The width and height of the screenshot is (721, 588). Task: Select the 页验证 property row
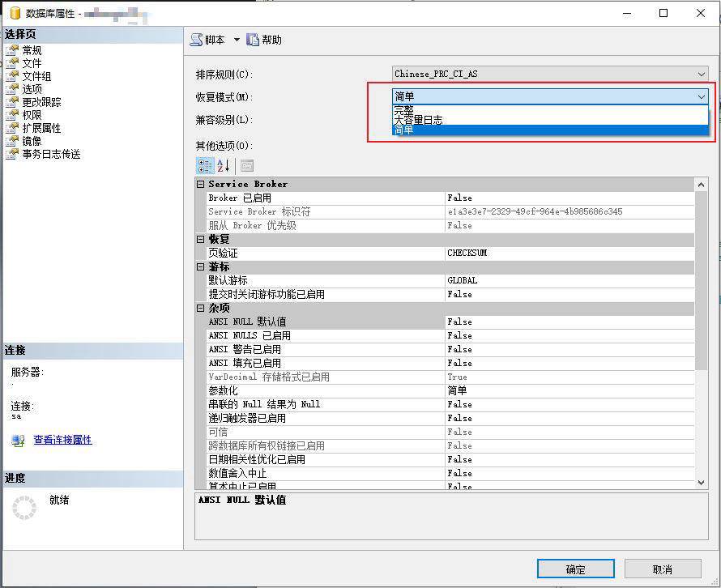tap(450, 254)
